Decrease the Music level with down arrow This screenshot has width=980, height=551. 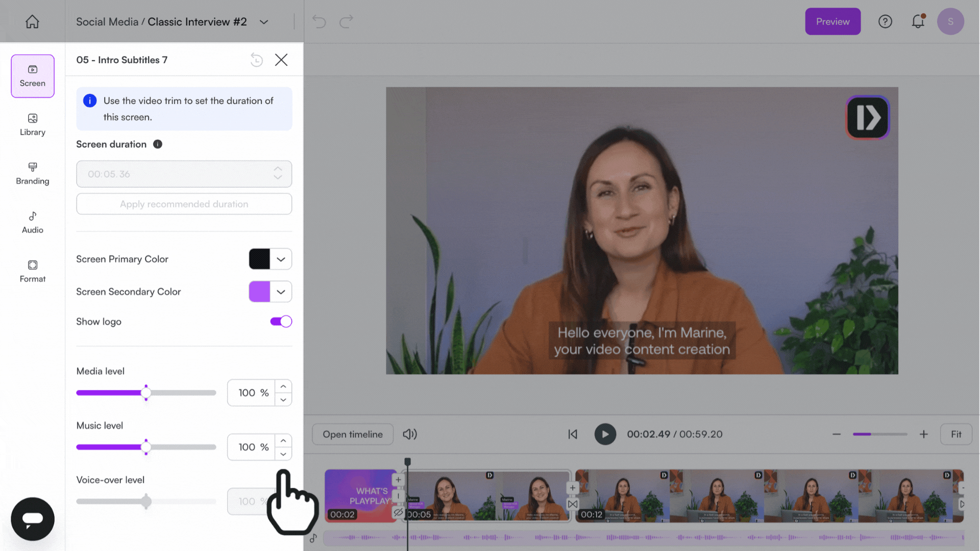(283, 454)
